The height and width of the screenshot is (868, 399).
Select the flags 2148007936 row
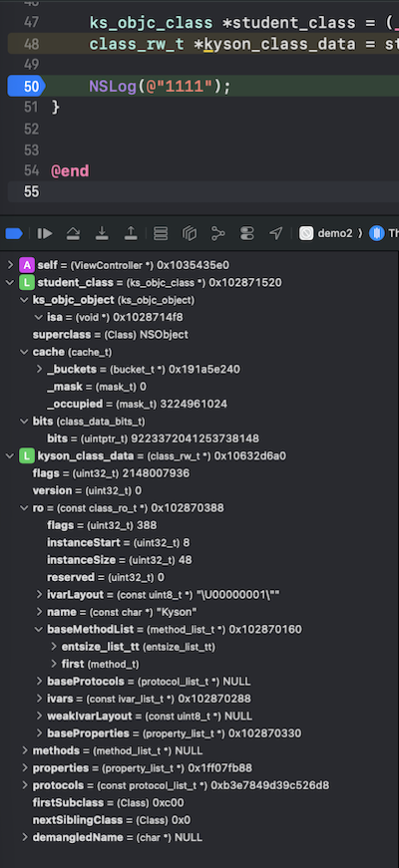coord(111,473)
